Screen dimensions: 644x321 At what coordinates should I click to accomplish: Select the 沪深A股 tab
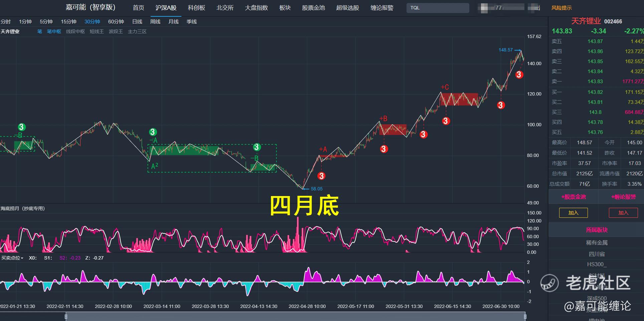point(166,8)
